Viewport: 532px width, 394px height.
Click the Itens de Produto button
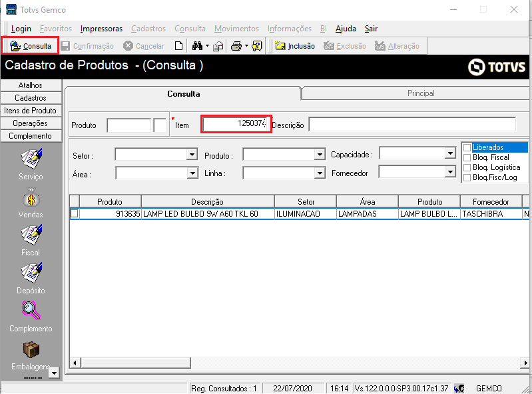click(31, 111)
